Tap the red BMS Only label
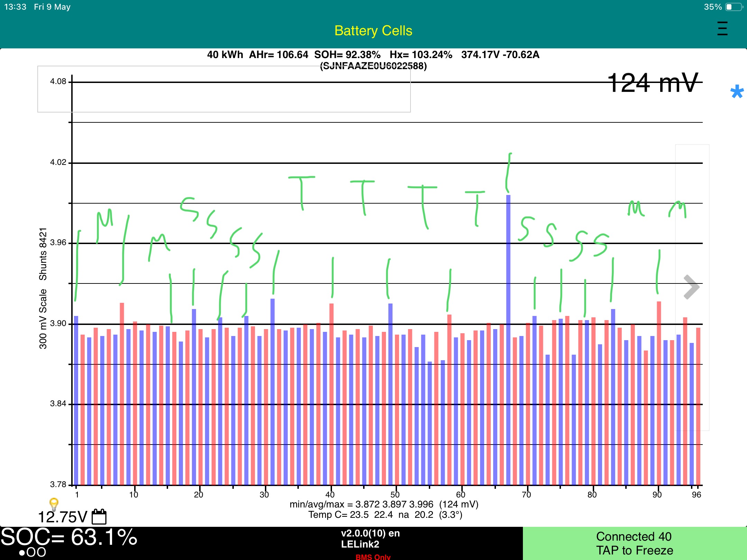Viewport: 747px width, 560px height. point(373,557)
